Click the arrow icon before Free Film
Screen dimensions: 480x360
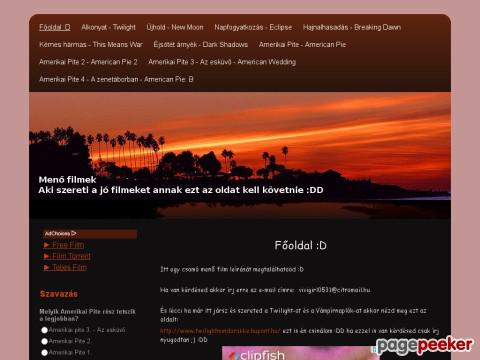pyautogui.click(x=47, y=245)
